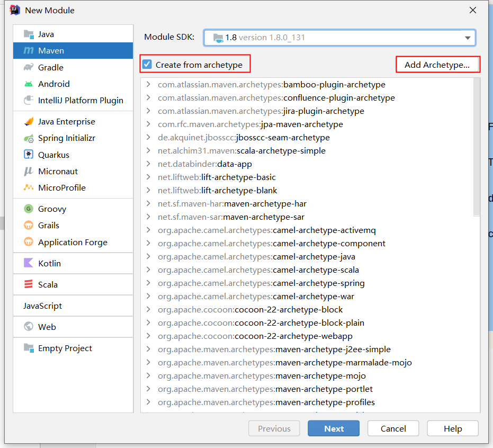Select the Quarkus project type
Image resolution: width=493 pixels, height=448 pixels.
pos(73,155)
